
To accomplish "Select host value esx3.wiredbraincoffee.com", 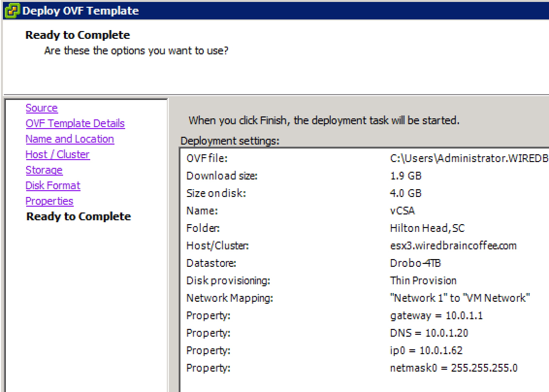I will click(453, 245).
